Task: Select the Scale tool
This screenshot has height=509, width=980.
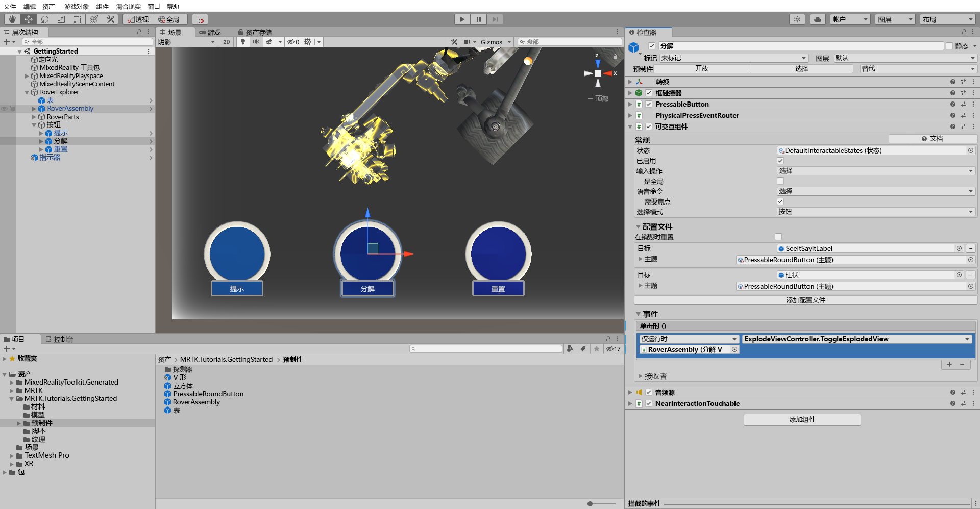Action: pos(61,19)
